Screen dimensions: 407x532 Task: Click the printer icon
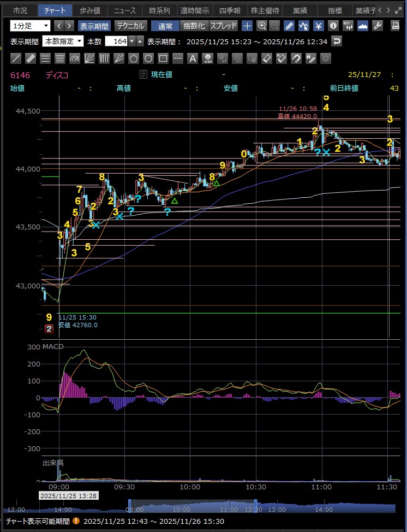point(396,26)
